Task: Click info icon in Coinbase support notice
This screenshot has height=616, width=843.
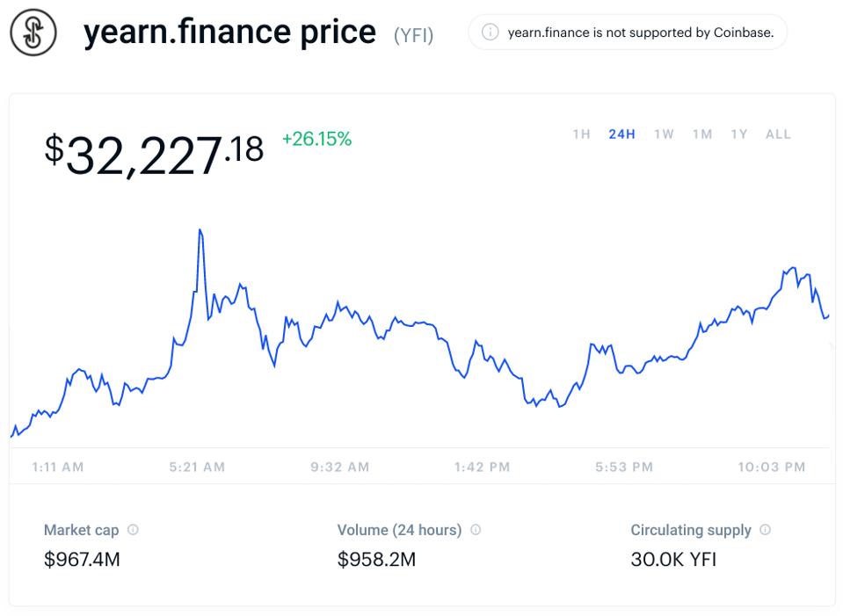Action: (491, 33)
